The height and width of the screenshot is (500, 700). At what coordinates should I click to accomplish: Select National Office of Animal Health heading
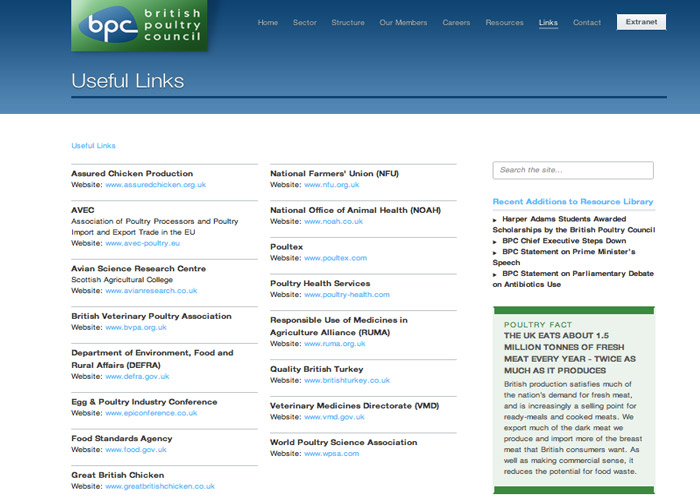pos(355,210)
